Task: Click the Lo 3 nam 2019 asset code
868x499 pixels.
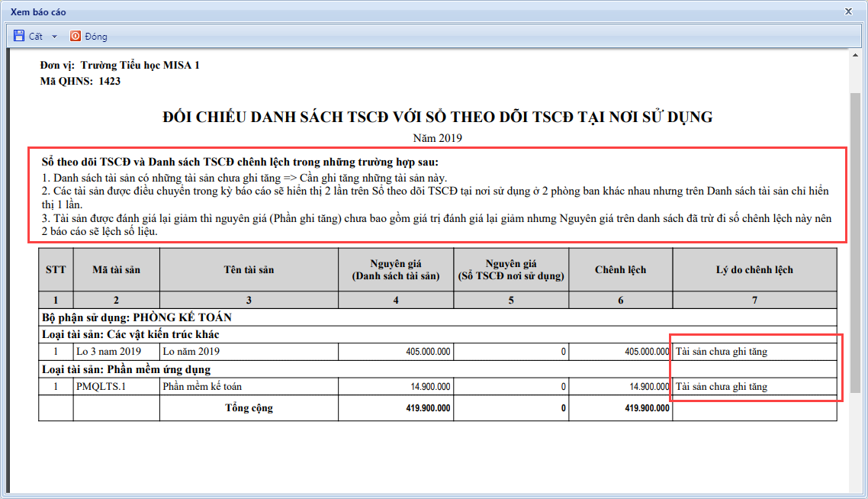Action: (108, 352)
